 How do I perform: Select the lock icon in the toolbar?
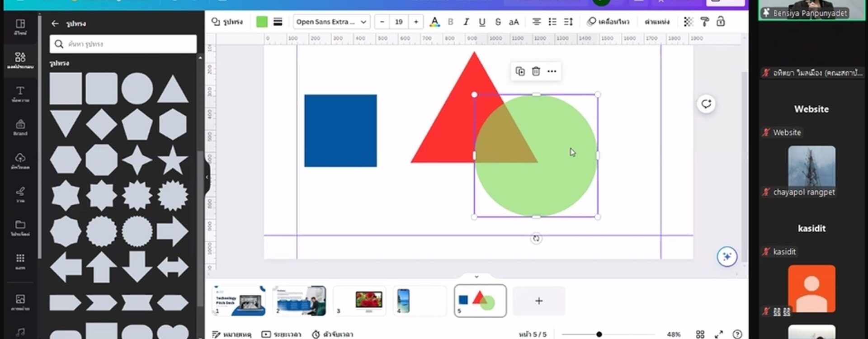721,22
